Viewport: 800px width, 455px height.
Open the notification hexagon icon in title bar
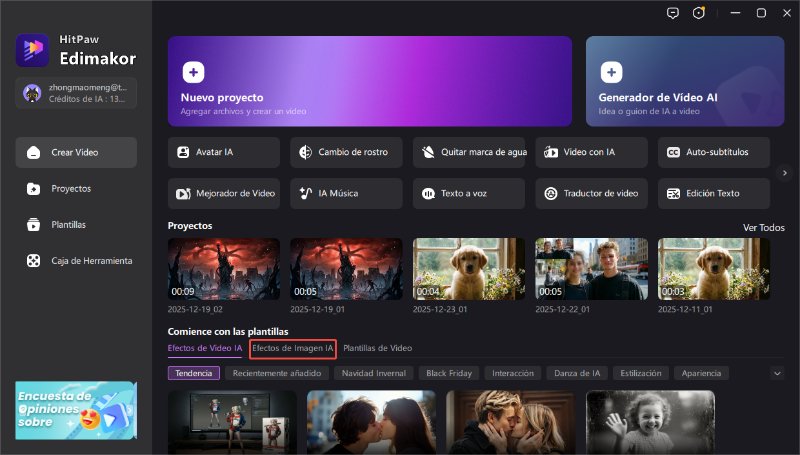[698, 13]
